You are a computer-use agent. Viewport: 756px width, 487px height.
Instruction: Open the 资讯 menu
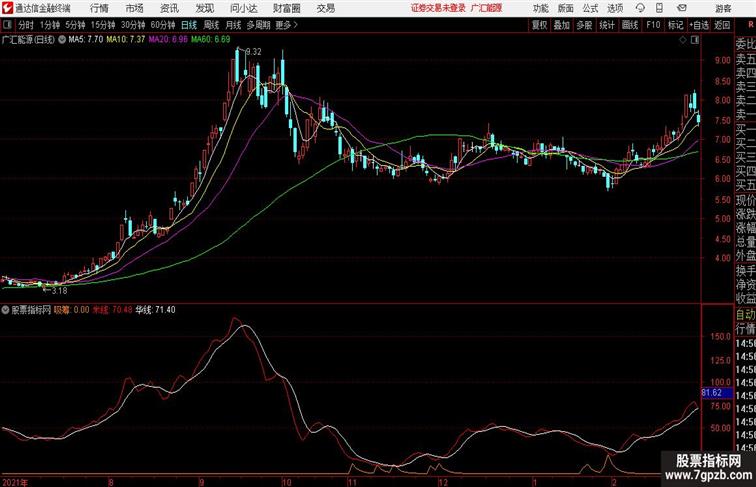(169, 8)
